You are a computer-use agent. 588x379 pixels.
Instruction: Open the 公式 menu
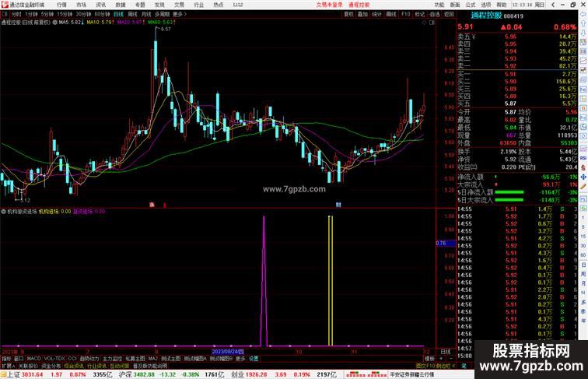pos(471,5)
